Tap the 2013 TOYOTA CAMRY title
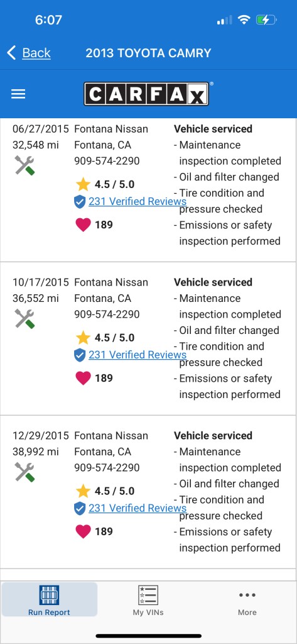Screen dimensions: 297x644 click(x=148, y=53)
